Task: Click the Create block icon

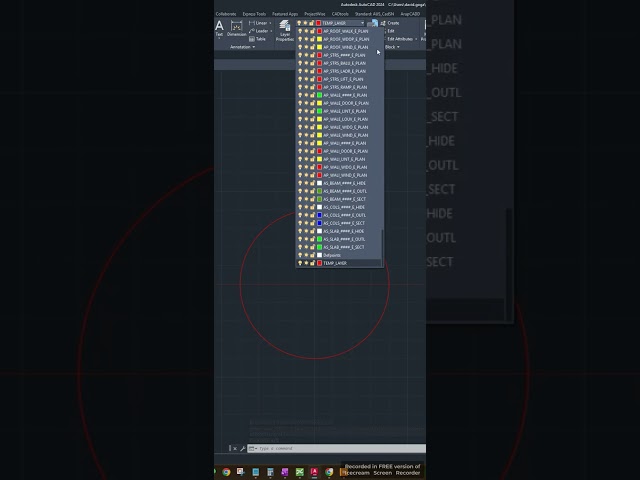Action: click(x=383, y=23)
